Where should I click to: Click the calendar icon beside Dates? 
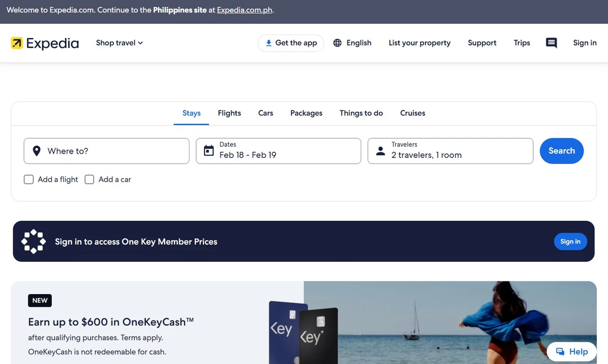(x=208, y=151)
